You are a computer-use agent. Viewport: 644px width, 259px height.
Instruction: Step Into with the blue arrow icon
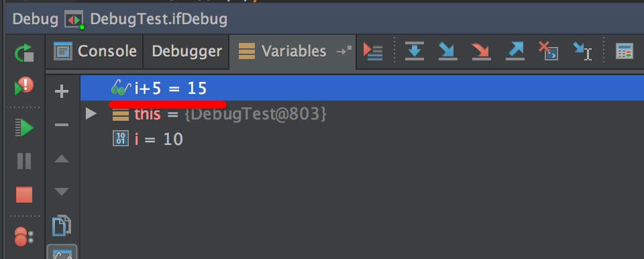coord(447,51)
